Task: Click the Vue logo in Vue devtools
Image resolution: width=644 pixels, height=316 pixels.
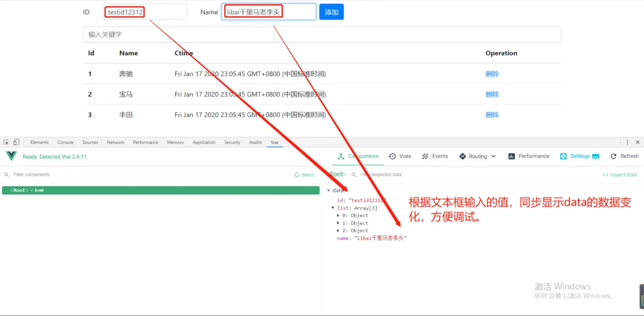Action: (11, 156)
